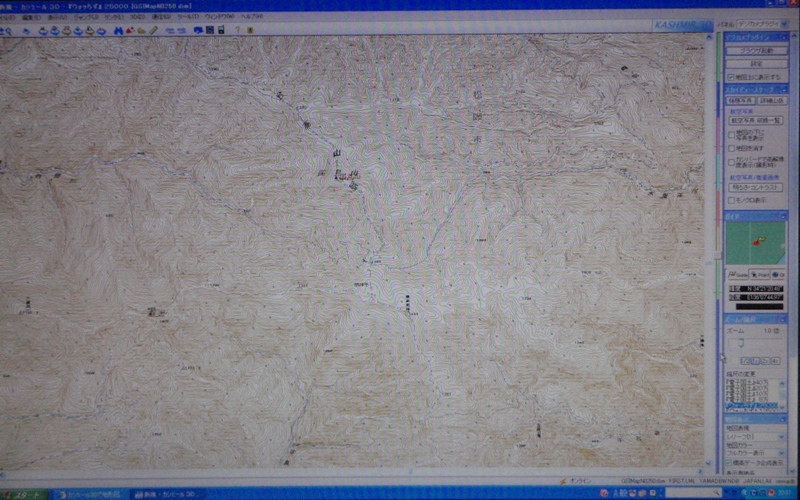
Task: Click the 設定 settings button
Action: (x=757, y=64)
